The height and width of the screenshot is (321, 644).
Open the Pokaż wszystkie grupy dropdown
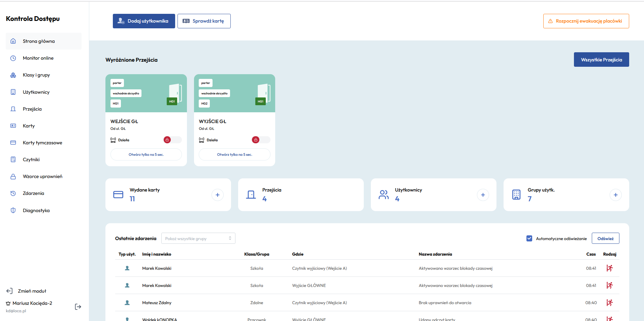[x=198, y=238]
